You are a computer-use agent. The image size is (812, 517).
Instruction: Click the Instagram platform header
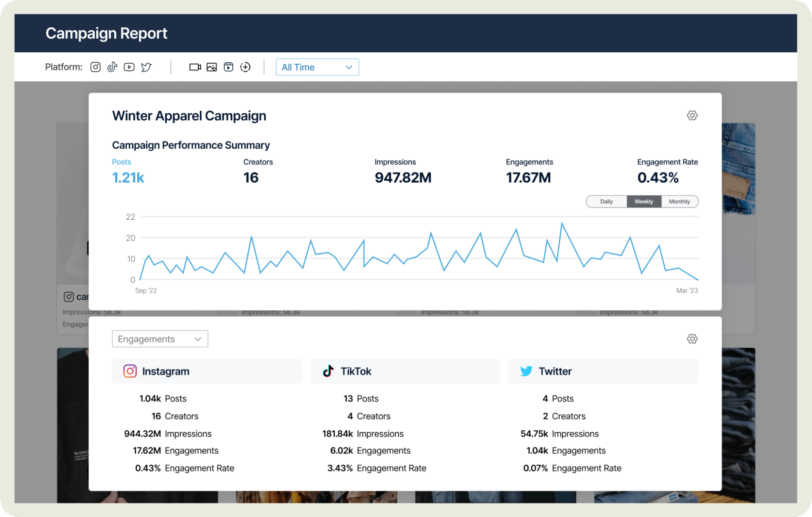point(207,371)
